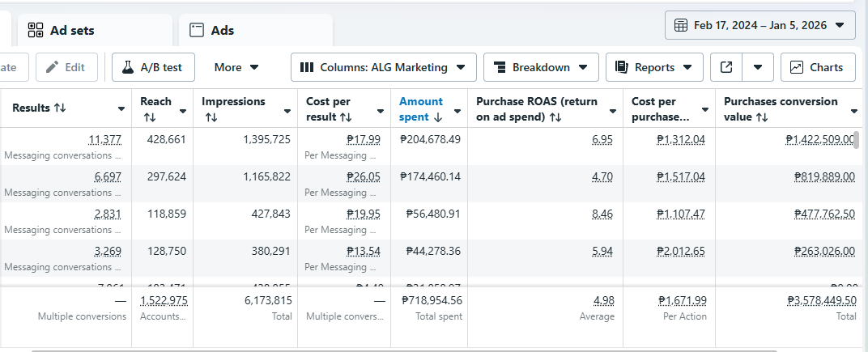The image size is (868, 352).
Task: Open the Breakdown dropdown menu
Action: [x=541, y=67]
